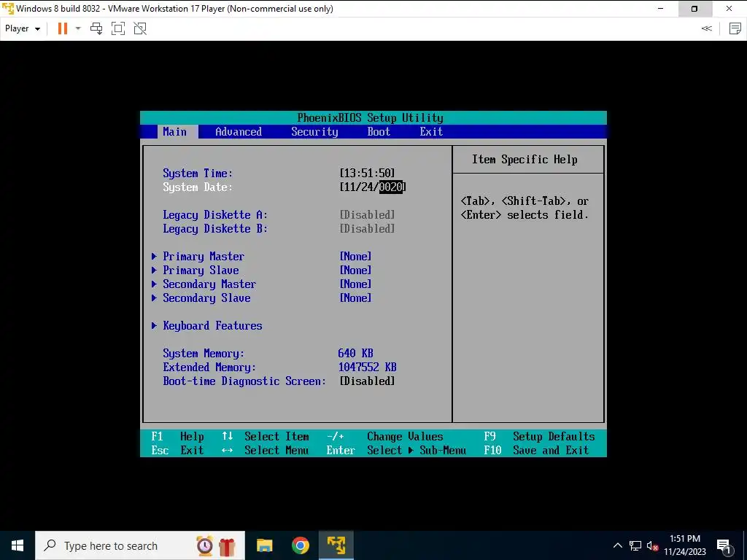
Task: Click the Send Ctrl+Alt+Del toolbar icon
Action: (x=96, y=28)
